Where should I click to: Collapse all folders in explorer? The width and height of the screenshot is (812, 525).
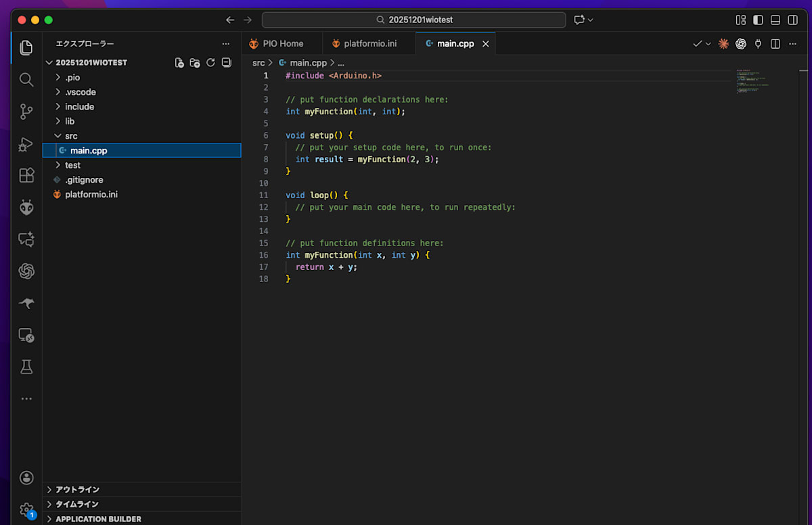pos(227,62)
